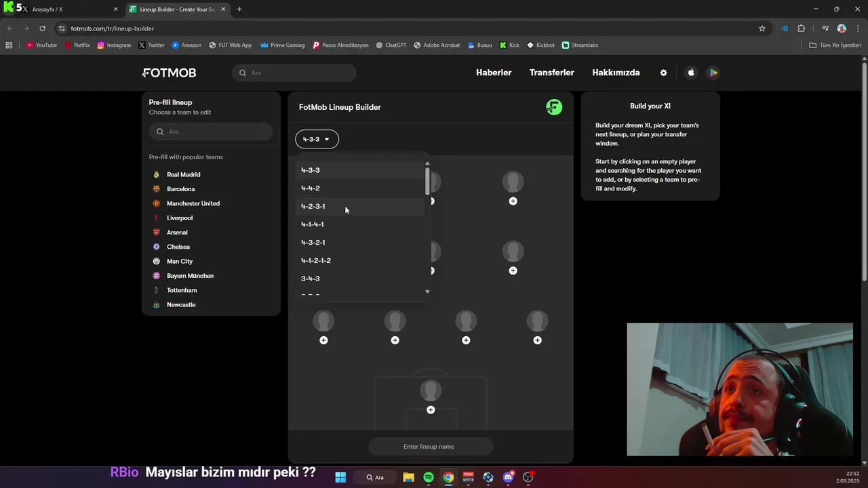Open Chrome extensions puzzle icon
Viewport: 868px width, 488px height.
(802, 28)
